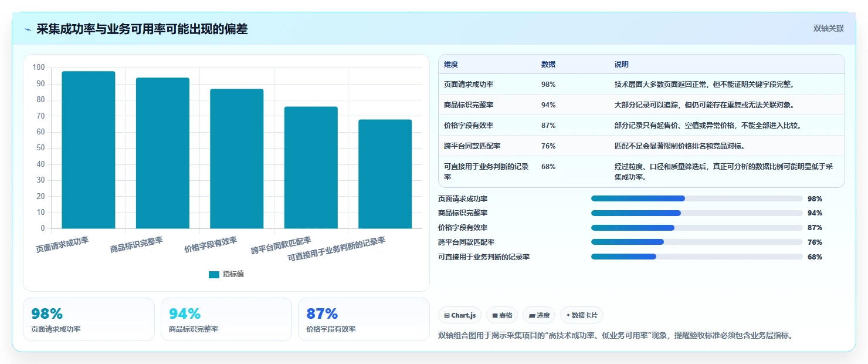Image resolution: width=868 pixels, height=364 pixels.
Task: Click the 数据卡片 chip
Action: pos(581,315)
